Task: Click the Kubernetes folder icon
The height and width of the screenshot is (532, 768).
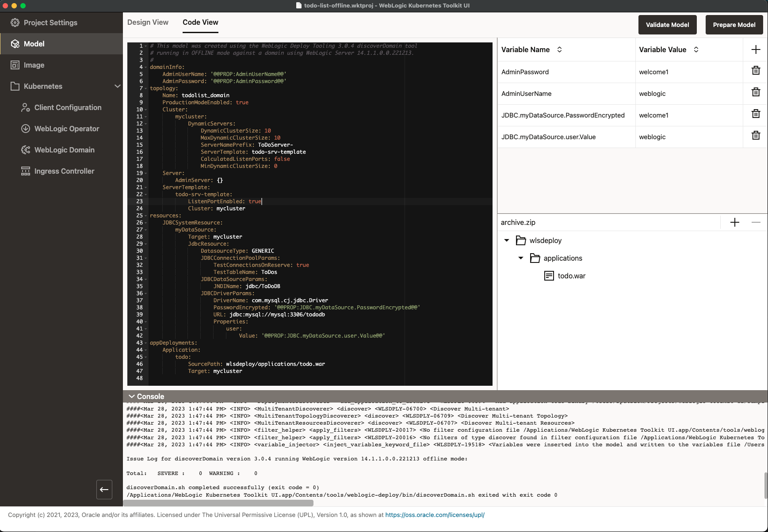Action: coord(15,86)
